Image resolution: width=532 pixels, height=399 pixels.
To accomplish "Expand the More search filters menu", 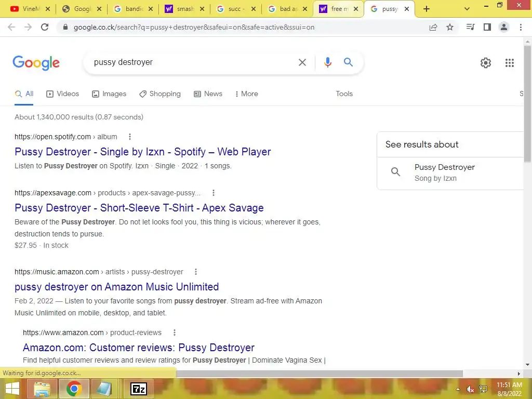I will tap(247, 94).
